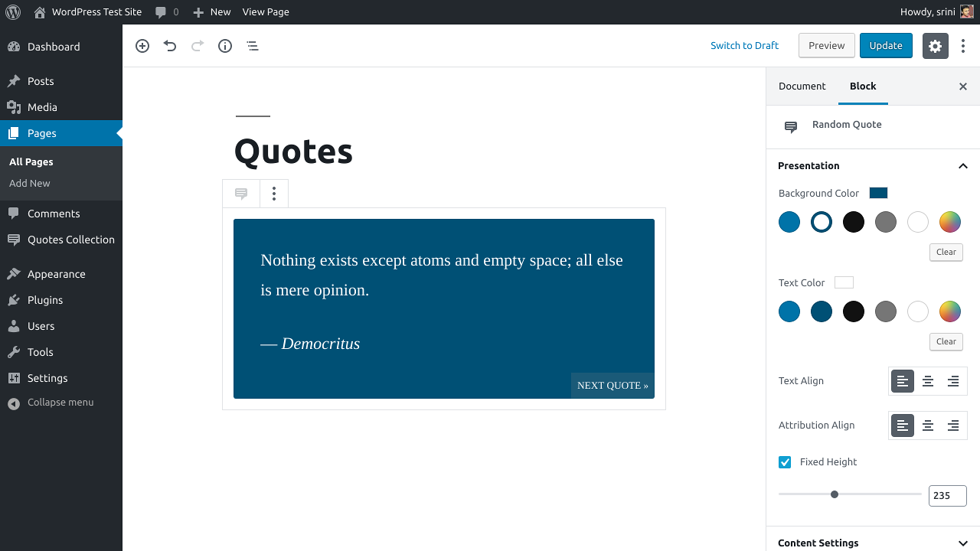Collapse the Presentation panel
Screen dimensions: 980x551
click(x=962, y=166)
